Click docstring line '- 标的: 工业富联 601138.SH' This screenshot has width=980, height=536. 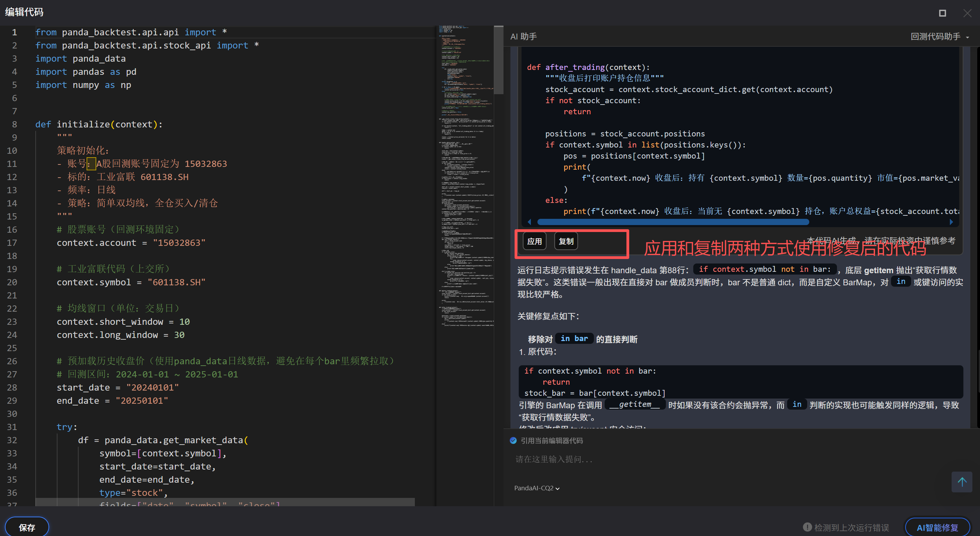coord(123,177)
